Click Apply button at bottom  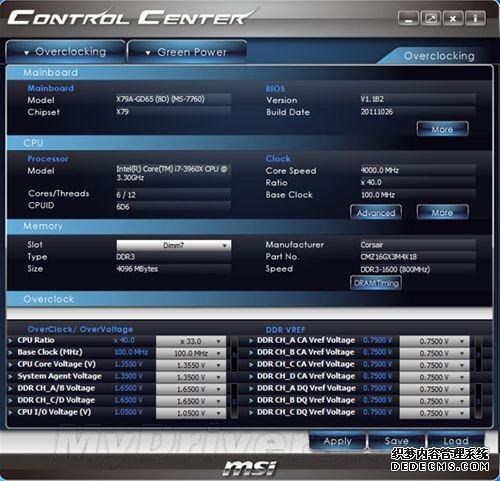tap(337, 441)
